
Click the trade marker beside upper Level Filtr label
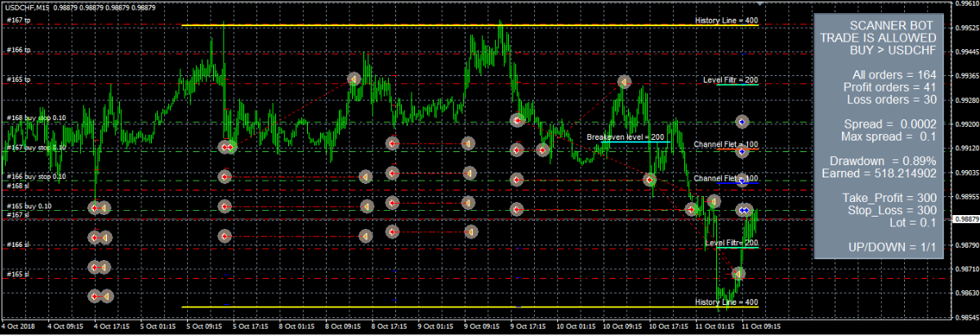click(x=624, y=82)
